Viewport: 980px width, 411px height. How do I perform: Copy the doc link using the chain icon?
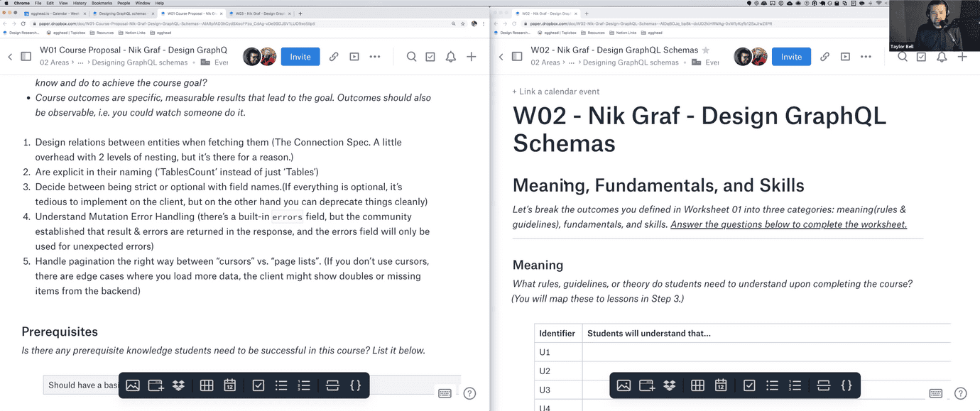tap(334, 56)
